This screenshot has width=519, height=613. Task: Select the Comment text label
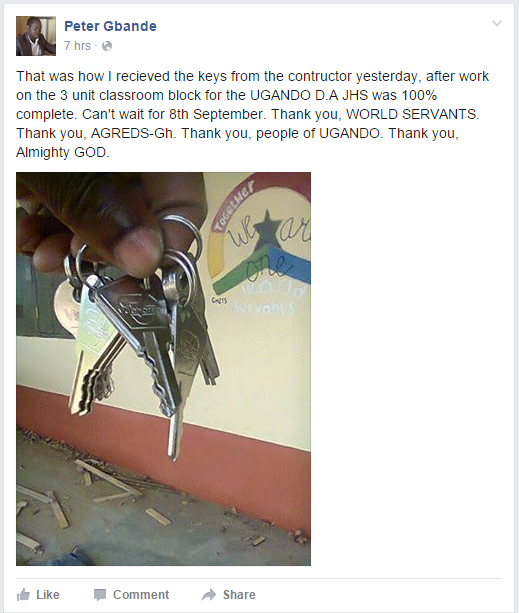tap(141, 595)
